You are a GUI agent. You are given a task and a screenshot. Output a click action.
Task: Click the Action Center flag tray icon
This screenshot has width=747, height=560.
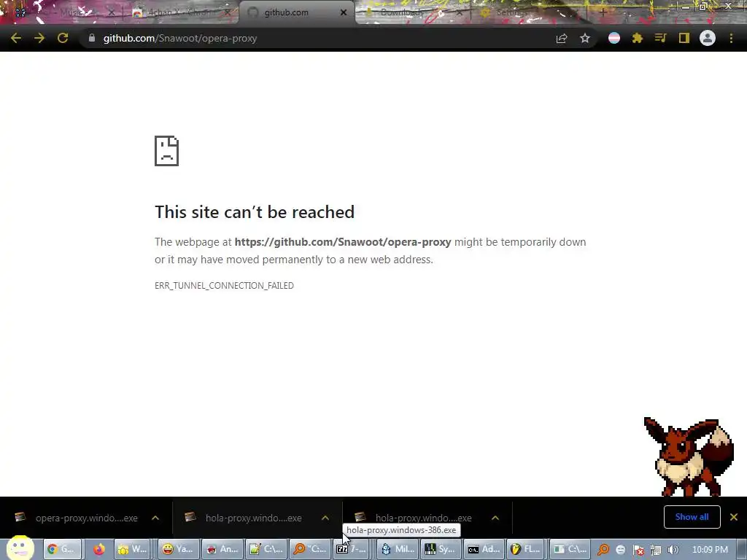click(639, 550)
